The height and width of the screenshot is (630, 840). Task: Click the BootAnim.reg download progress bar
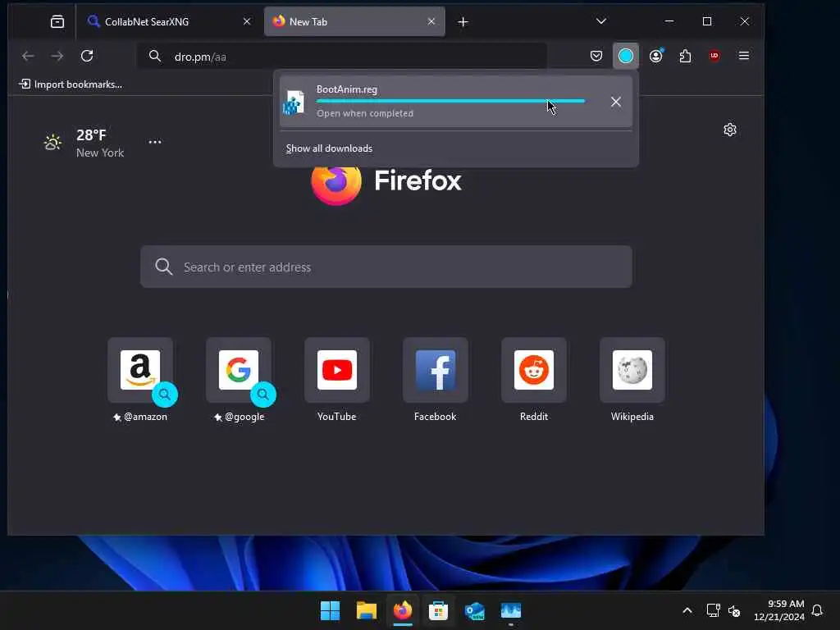click(450, 101)
